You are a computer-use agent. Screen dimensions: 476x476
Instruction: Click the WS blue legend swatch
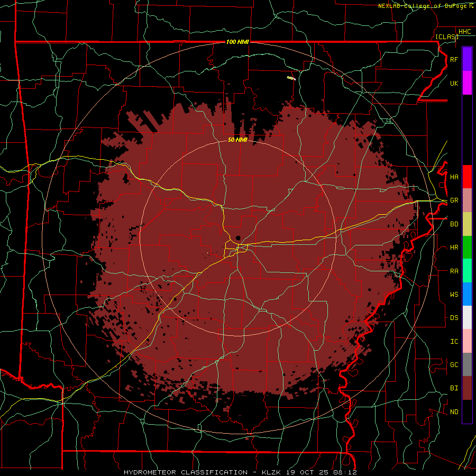point(467,294)
